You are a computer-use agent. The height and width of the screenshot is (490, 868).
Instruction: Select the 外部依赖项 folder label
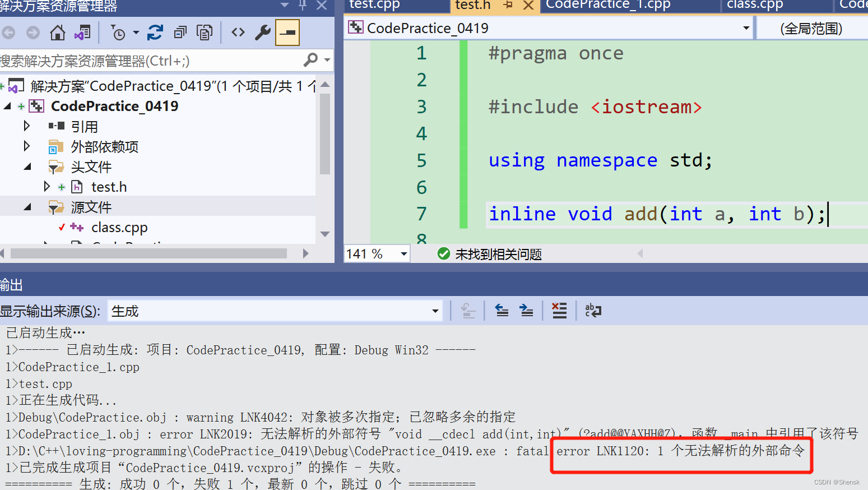(x=105, y=147)
